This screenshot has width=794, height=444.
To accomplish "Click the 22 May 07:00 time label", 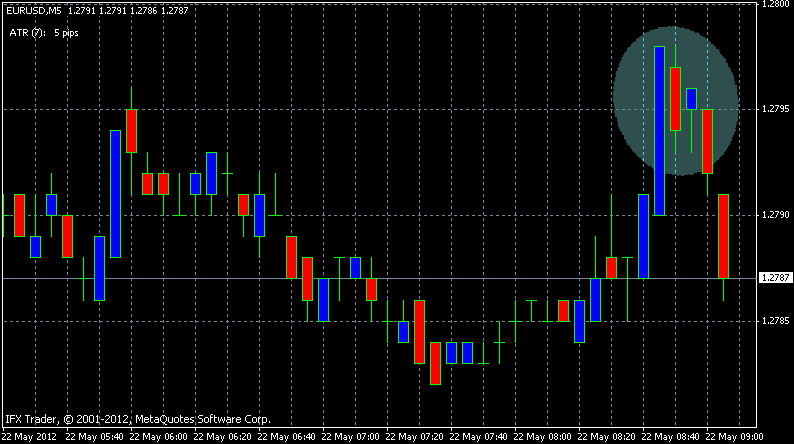I will coord(350,436).
